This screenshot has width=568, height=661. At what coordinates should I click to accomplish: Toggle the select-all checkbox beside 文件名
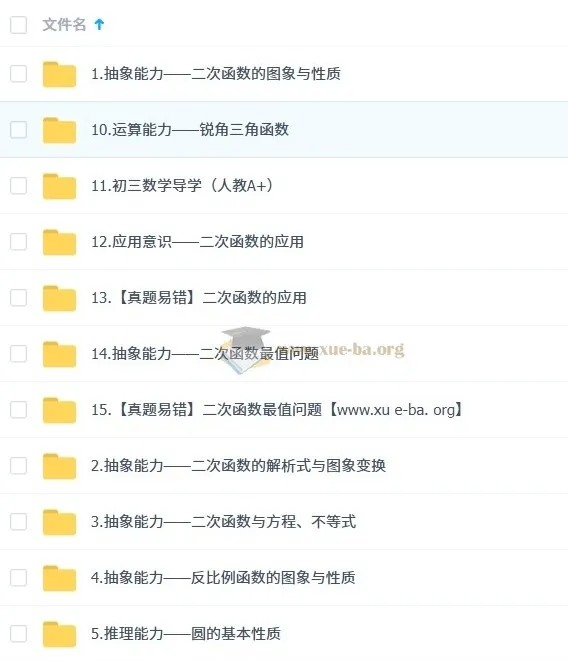pyautogui.click(x=19, y=25)
